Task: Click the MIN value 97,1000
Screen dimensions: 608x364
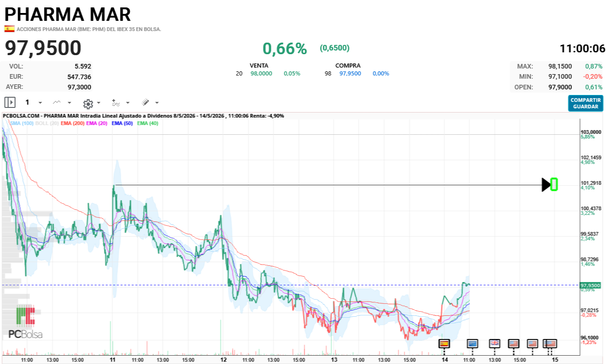Action: click(x=561, y=76)
